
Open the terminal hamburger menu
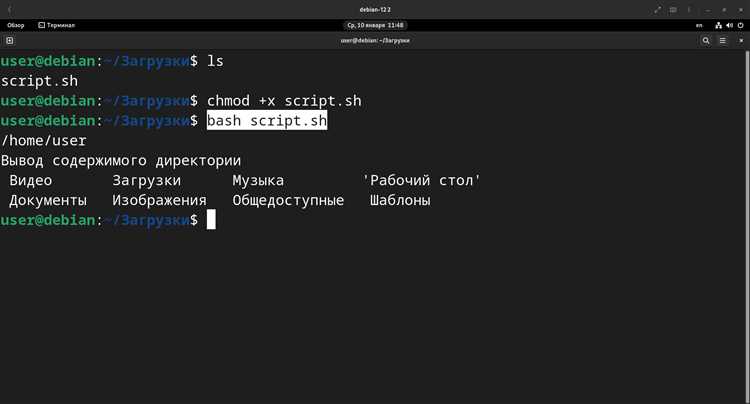point(723,41)
